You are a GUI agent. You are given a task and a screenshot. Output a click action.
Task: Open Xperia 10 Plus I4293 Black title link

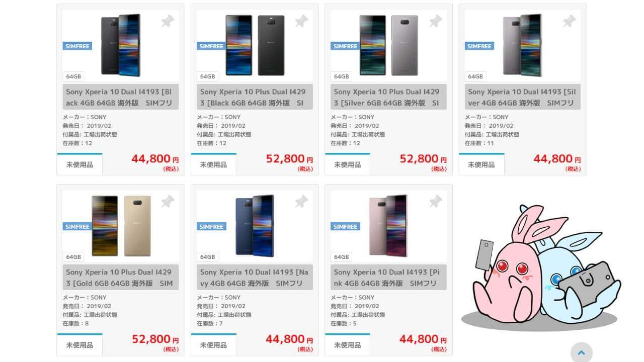(x=254, y=97)
